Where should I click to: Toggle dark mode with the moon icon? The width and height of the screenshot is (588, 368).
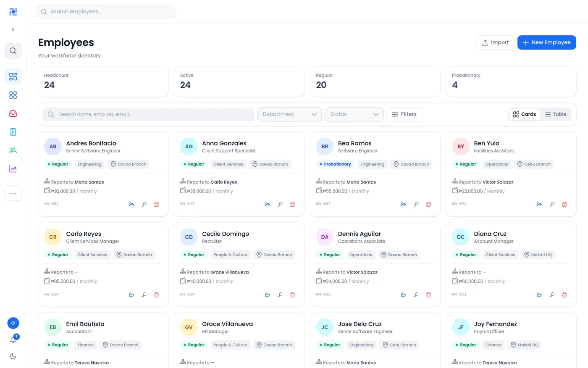[x=13, y=356]
